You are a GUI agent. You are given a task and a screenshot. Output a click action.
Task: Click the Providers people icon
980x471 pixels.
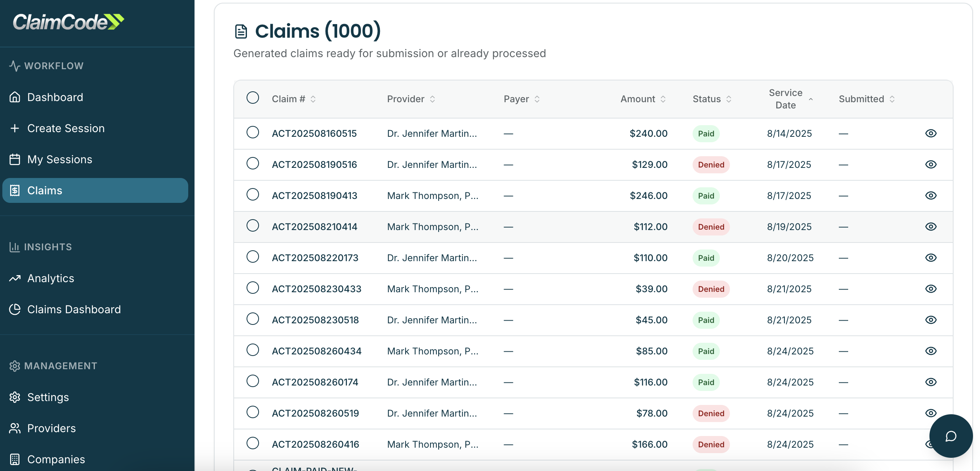coord(15,428)
